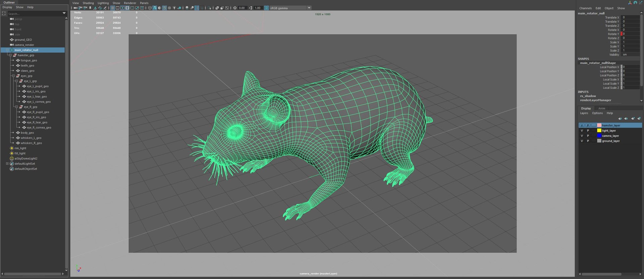Collapse the main_rotator_null node

tap(7, 50)
